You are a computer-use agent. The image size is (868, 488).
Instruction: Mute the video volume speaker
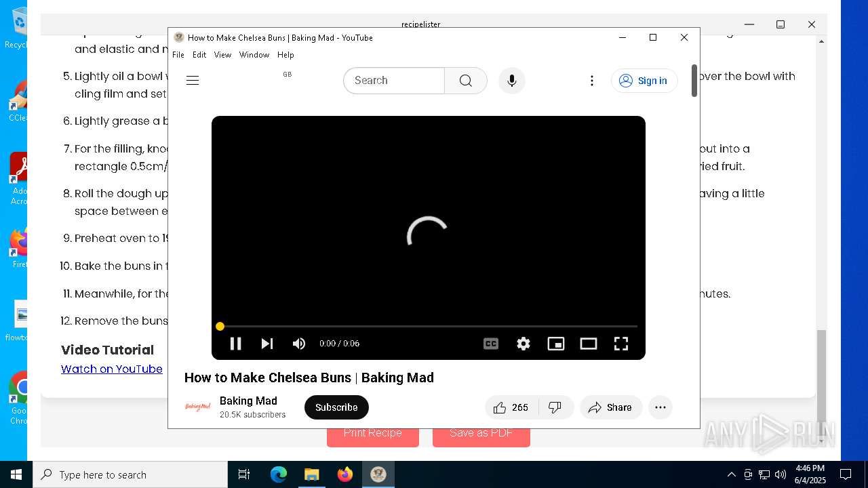tap(299, 344)
